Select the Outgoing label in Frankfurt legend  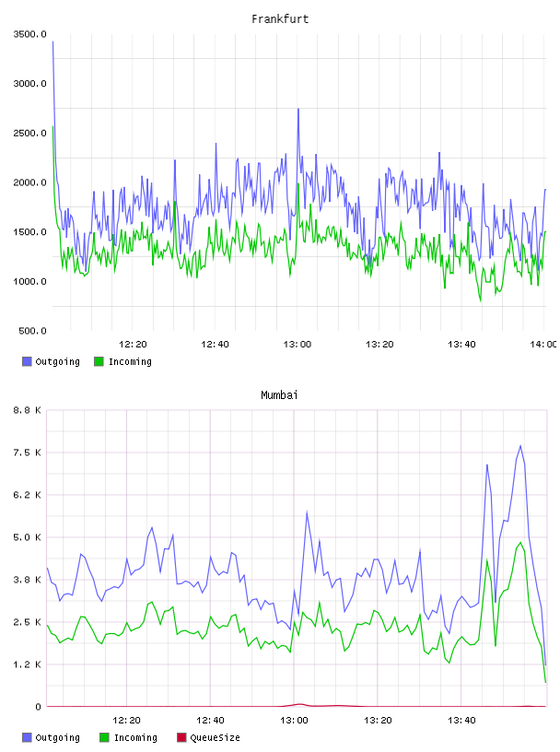tap(57, 362)
